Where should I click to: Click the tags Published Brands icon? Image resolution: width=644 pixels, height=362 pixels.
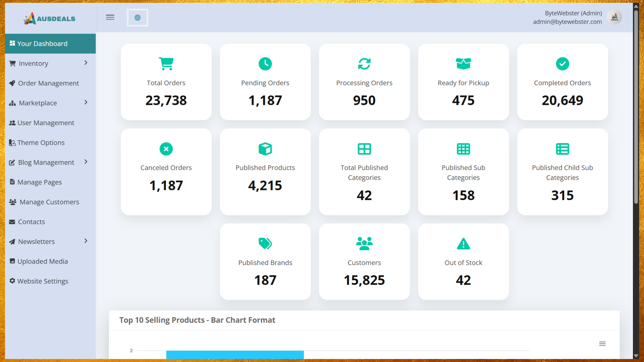(x=265, y=244)
